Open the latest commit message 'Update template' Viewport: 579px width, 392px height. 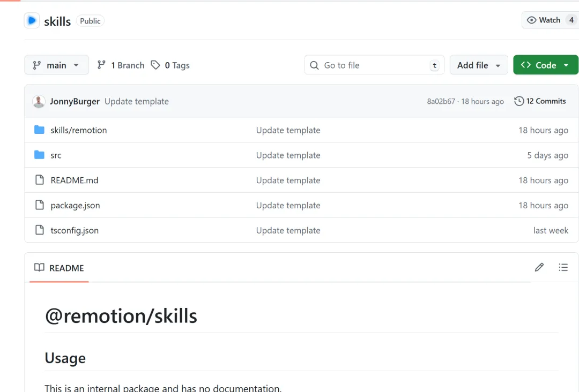(137, 101)
